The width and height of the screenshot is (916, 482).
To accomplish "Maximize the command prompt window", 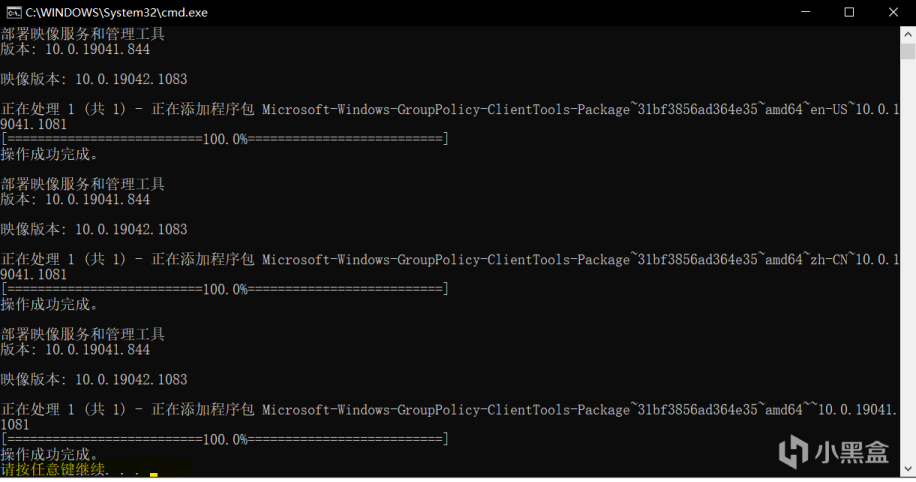I will (x=849, y=12).
